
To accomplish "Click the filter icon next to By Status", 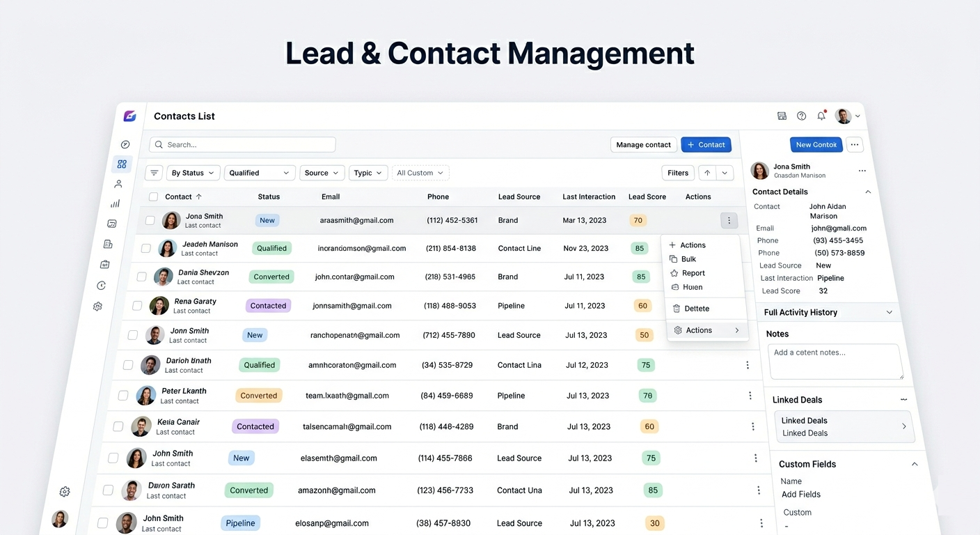I will (153, 172).
